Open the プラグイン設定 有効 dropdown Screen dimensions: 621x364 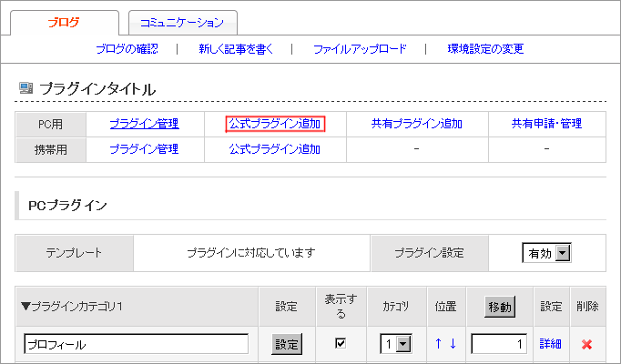click(x=546, y=253)
